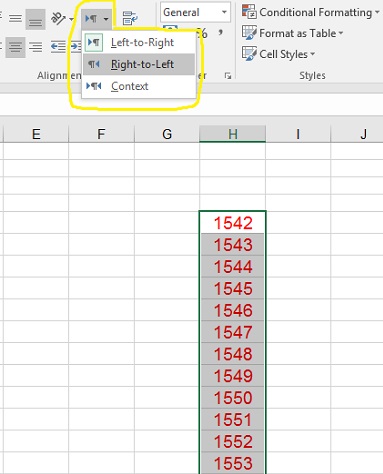The width and height of the screenshot is (383, 474).
Task: Select the cell containing 1551
Action: click(x=233, y=419)
